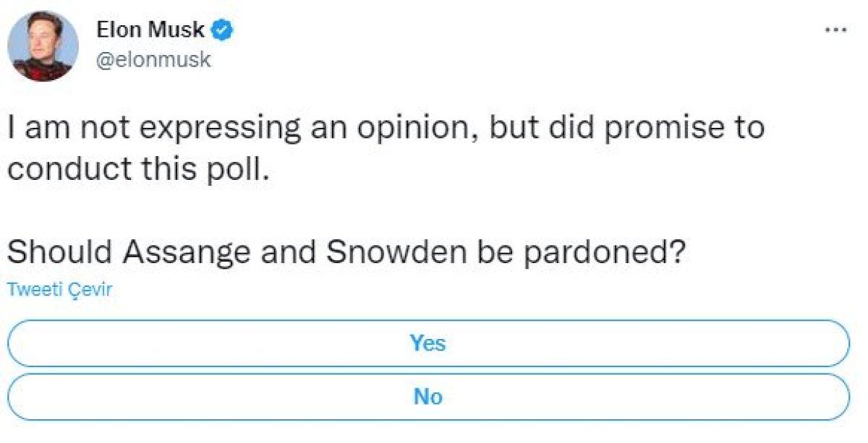Click the Yes option's rounded bar
This screenshot has height=443, width=868.
click(430, 344)
